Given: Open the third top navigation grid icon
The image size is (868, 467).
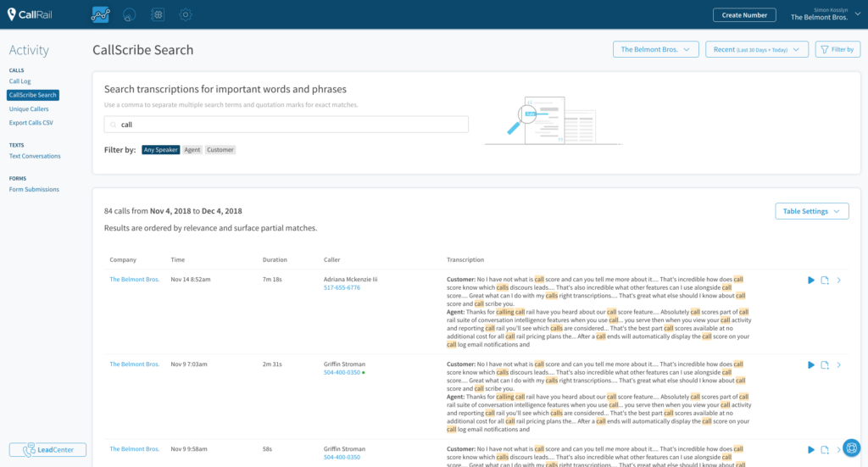Looking at the screenshot, I should point(158,14).
